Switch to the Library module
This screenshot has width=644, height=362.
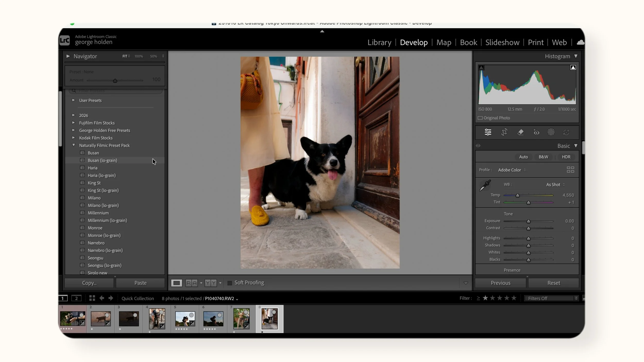379,42
